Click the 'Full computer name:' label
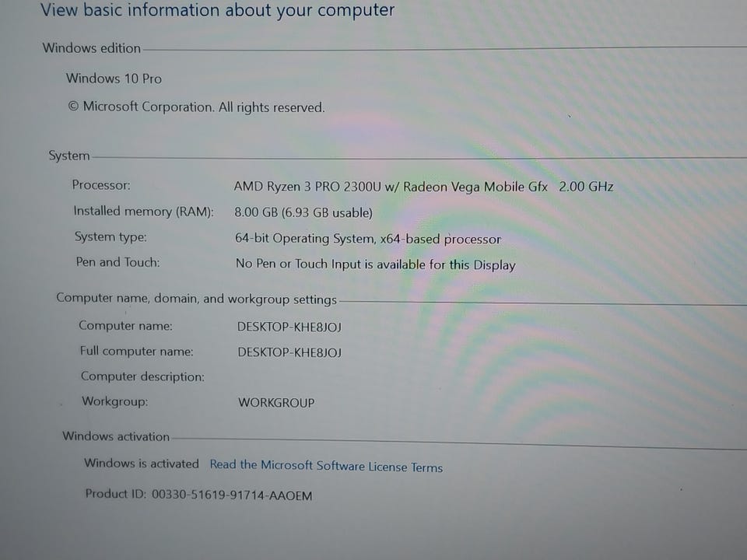The image size is (747, 560). tap(137, 352)
